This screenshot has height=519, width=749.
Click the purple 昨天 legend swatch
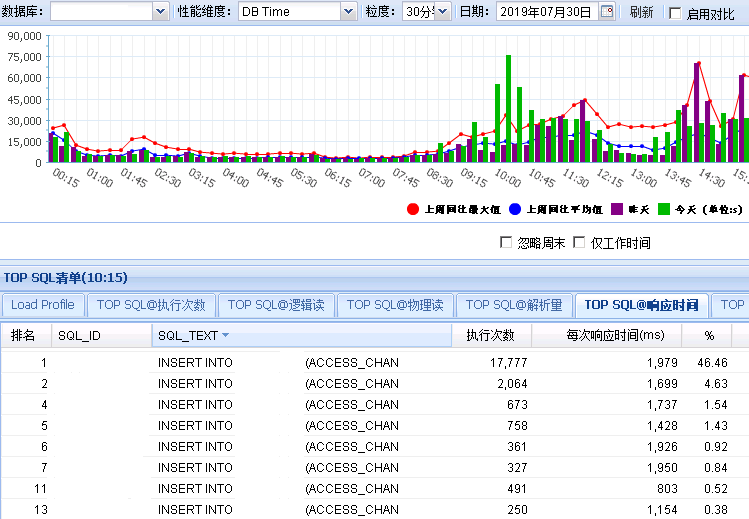[x=618, y=209]
